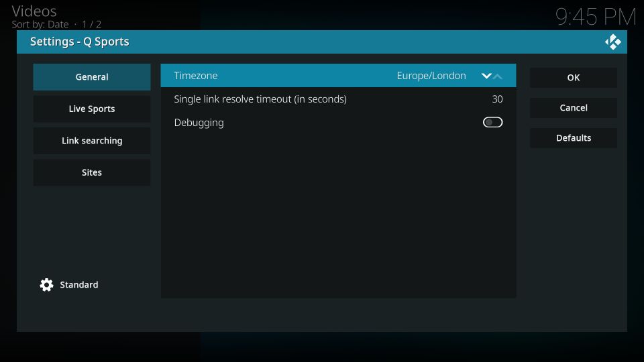Screen dimensions: 644x362
Task: Click the settings level gear icon
Action: [x=46, y=285]
